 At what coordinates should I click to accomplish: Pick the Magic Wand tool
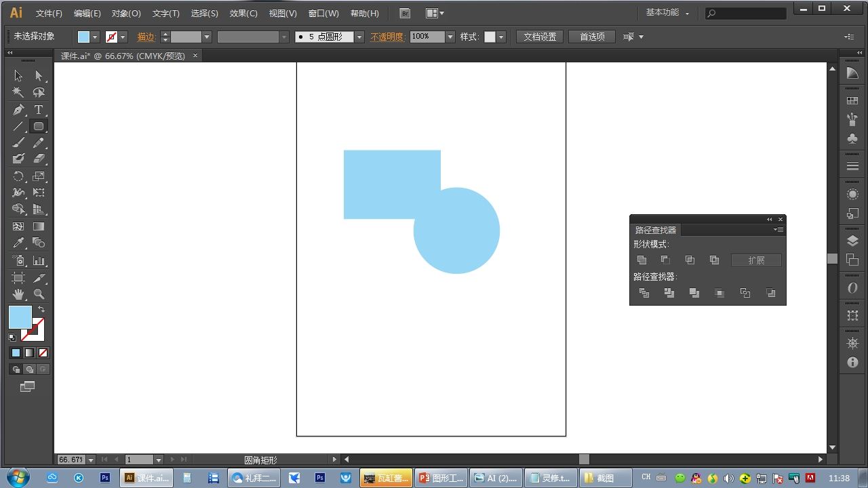(18, 93)
